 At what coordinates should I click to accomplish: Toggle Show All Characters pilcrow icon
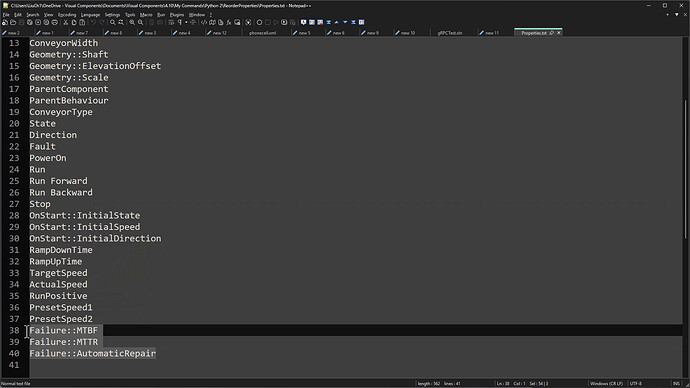click(x=180, y=22)
